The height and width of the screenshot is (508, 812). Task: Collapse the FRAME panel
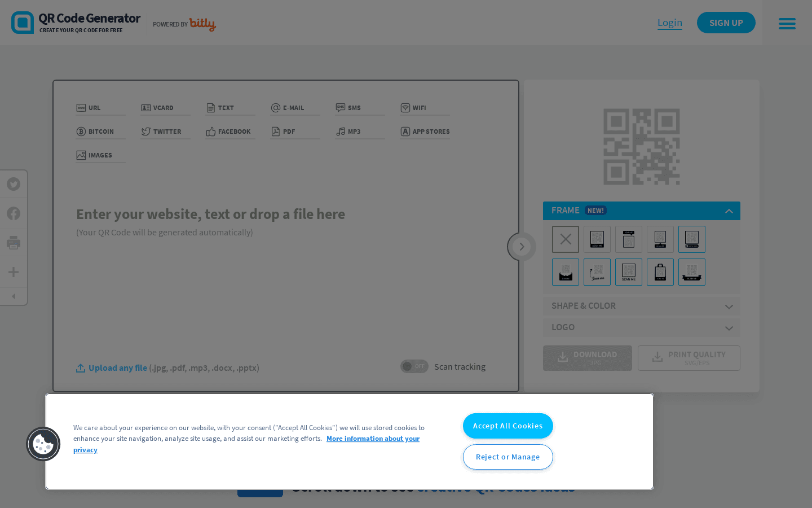pyautogui.click(x=729, y=210)
